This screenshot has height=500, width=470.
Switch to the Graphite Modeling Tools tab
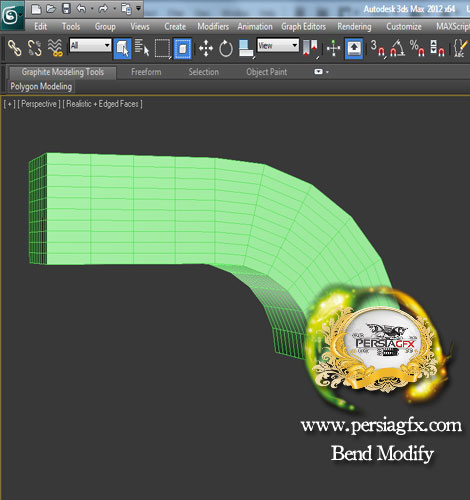[x=63, y=72]
